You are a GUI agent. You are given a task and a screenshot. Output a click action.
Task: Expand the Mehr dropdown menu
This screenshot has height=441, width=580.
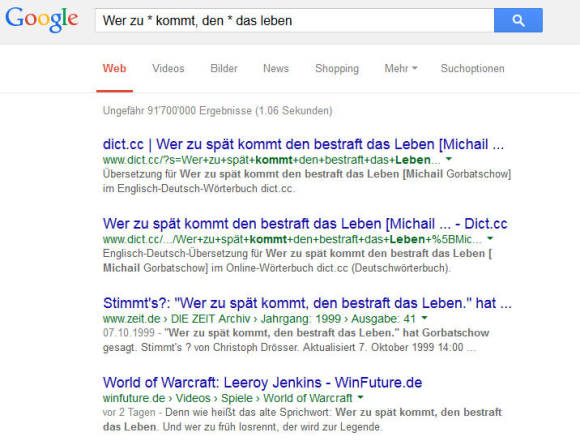pos(401,68)
